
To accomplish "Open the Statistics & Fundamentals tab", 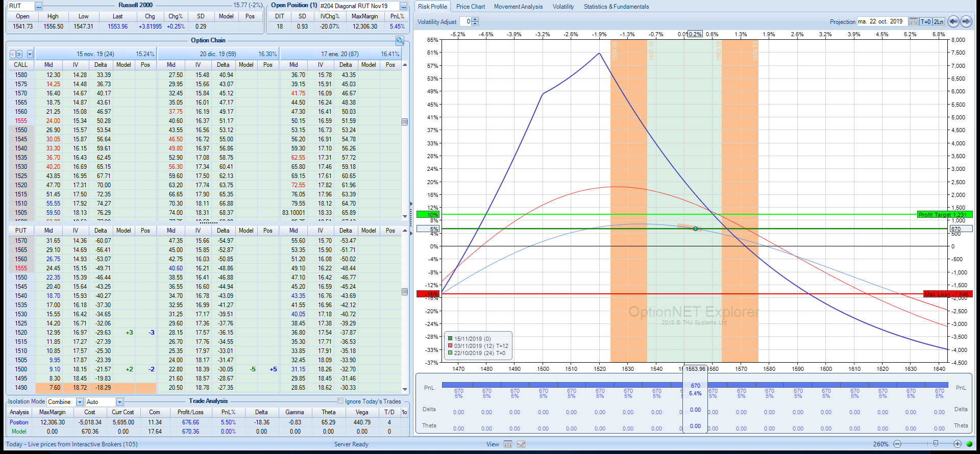I will pyautogui.click(x=616, y=7).
